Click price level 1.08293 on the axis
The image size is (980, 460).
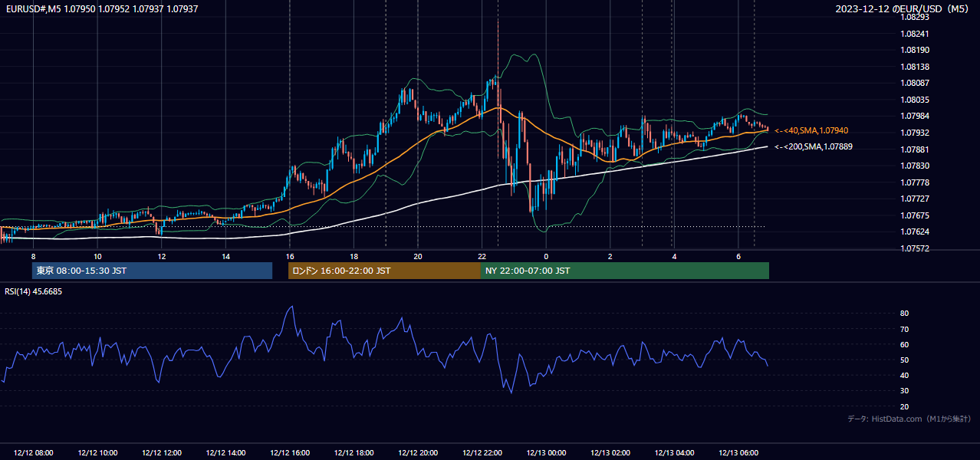(x=916, y=17)
